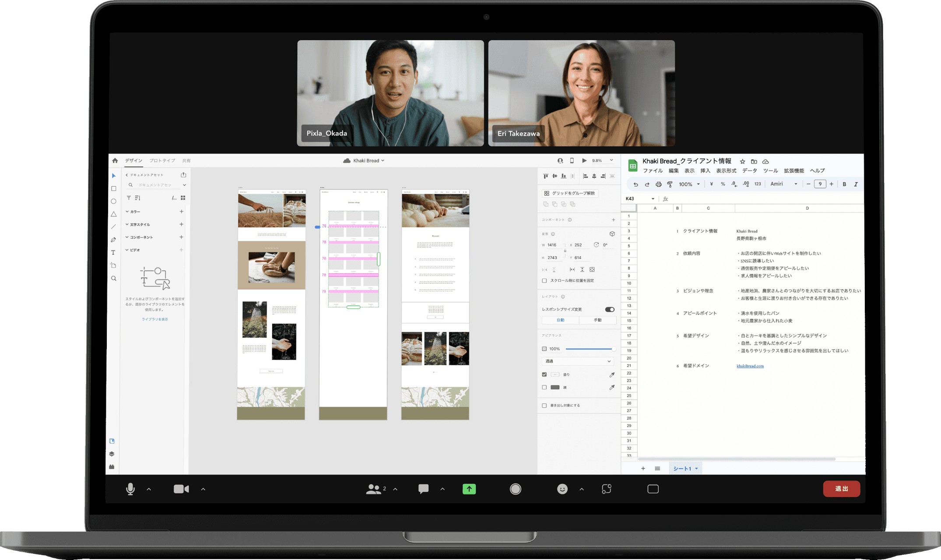Click the Sheets undo icon
941x560 pixels.
click(x=636, y=184)
